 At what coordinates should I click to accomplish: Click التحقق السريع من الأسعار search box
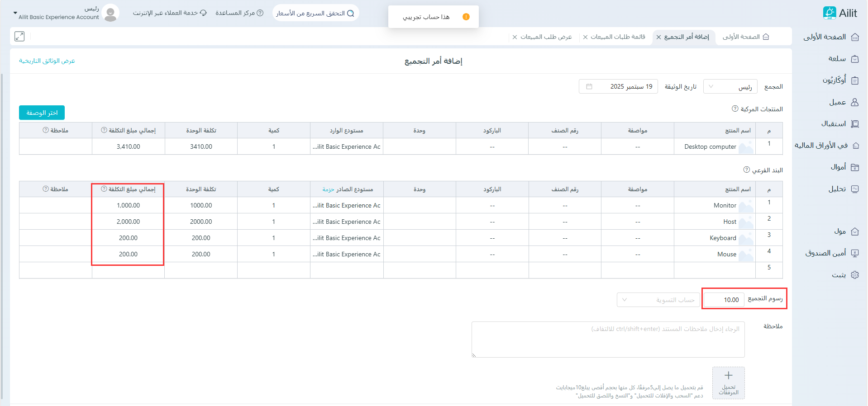[315, 13]
